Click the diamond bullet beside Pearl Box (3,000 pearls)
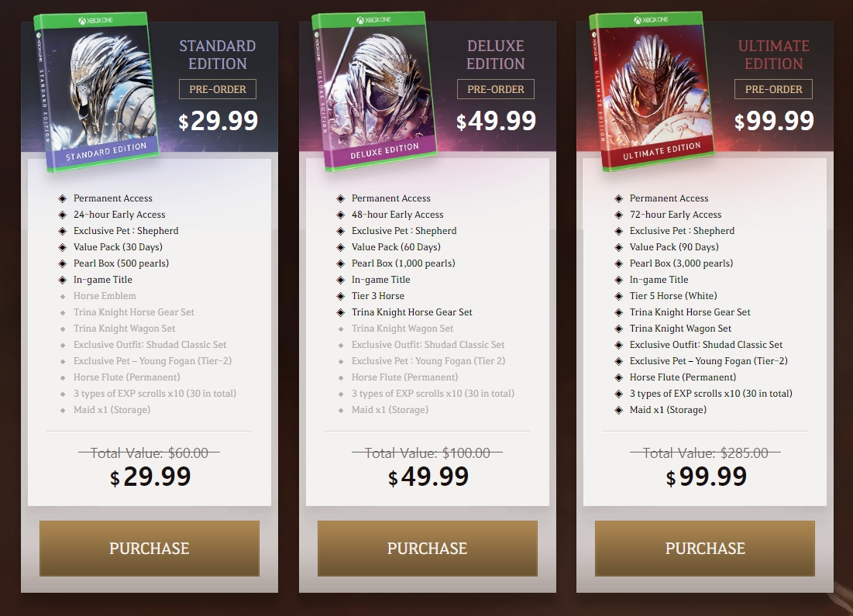Screen dimensions: 853x616 point(618,264)
